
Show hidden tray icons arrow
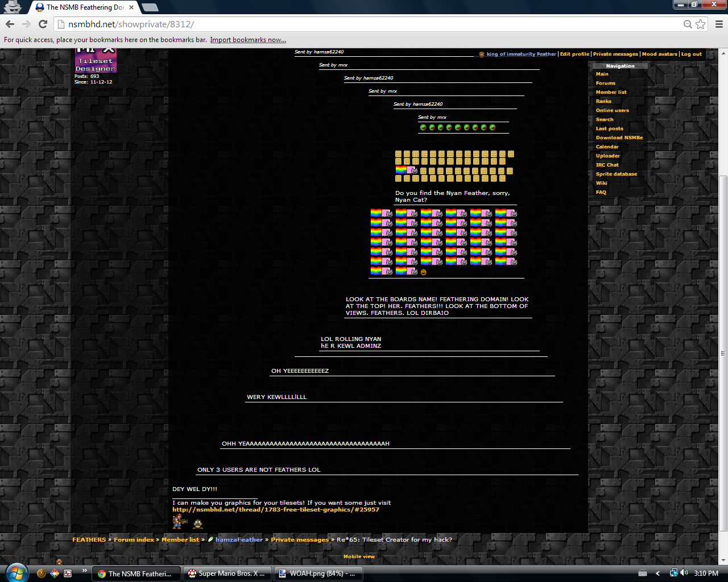click(658, 573)
